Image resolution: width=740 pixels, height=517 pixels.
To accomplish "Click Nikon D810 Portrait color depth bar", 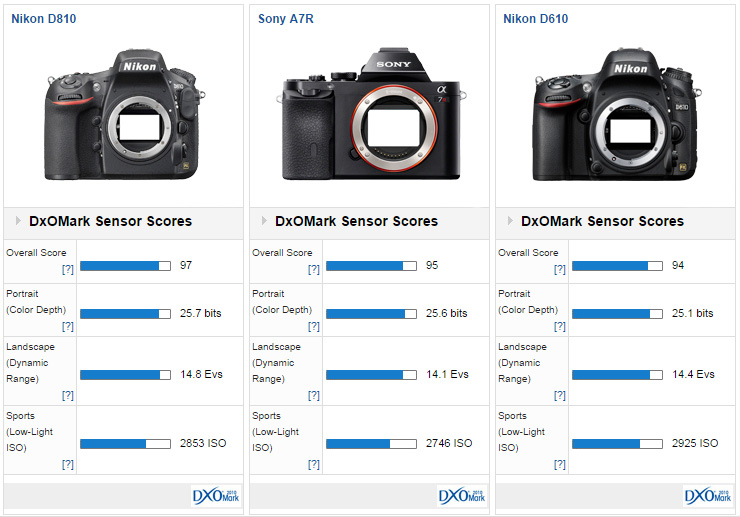I will pyautogui.click(x=126, y=314).
